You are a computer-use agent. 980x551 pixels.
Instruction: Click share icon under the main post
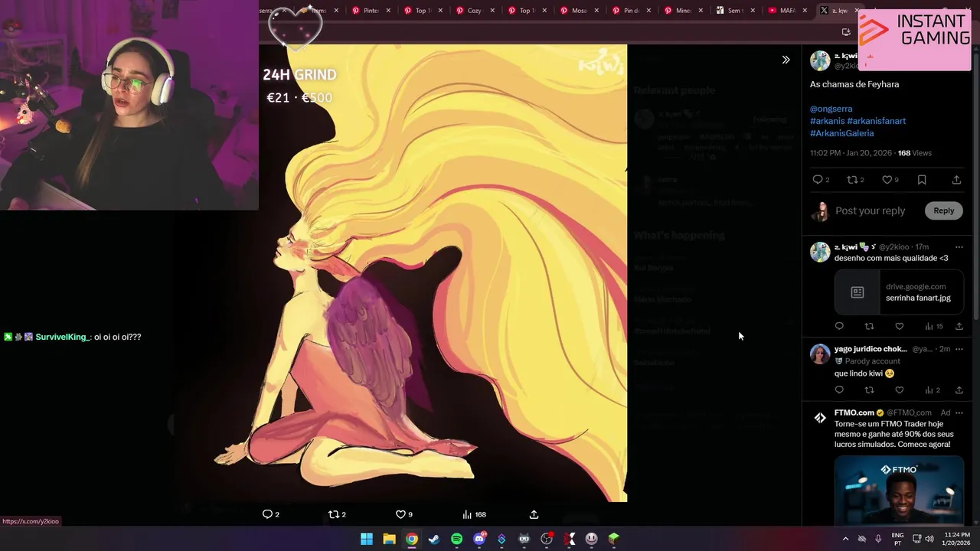coord(956,180)
